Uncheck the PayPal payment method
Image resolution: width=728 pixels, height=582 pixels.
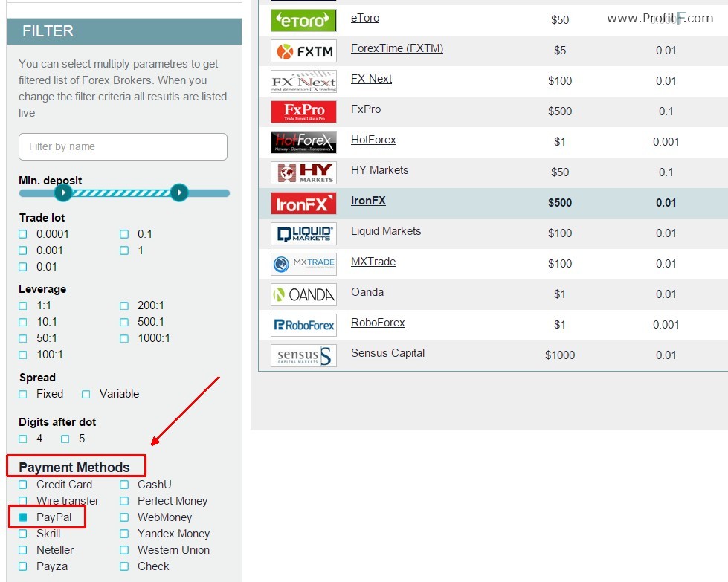[x=23, y=517]
